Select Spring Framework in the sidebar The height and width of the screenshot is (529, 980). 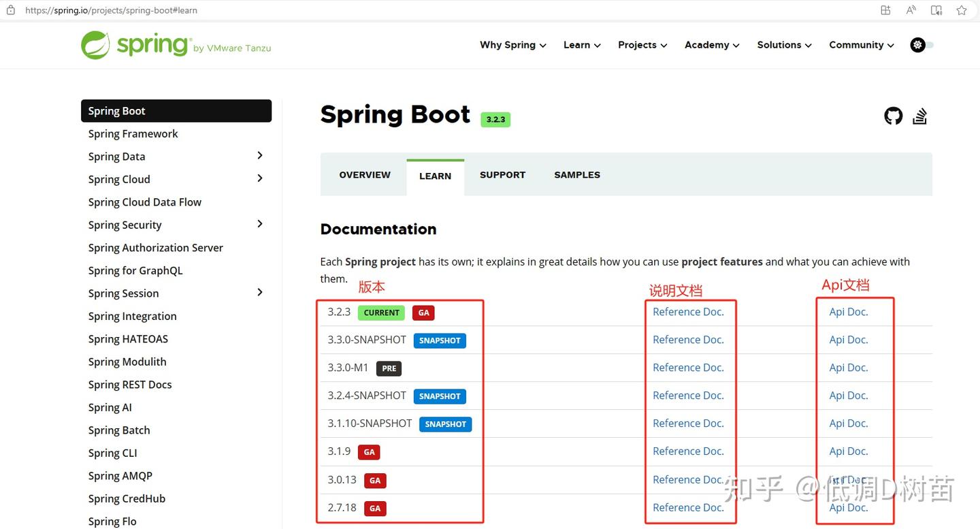click(x=133, y=133)
